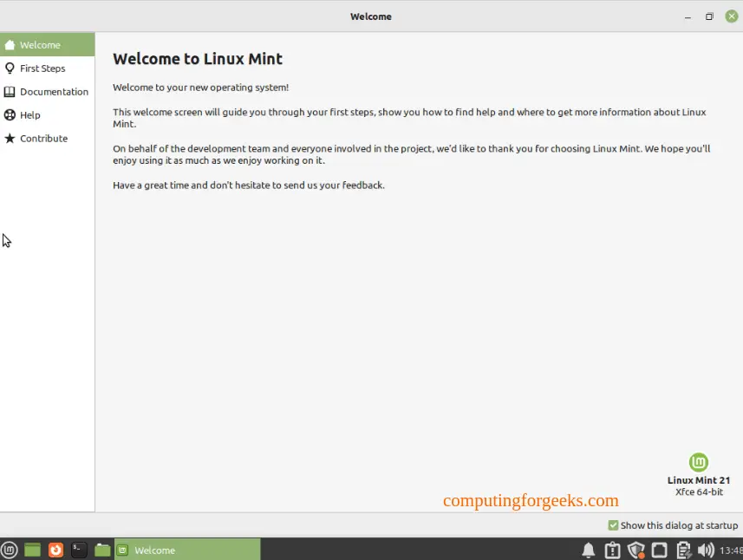
Task: Open the Linux Mint start menu
Action: (x=10, y=550)
